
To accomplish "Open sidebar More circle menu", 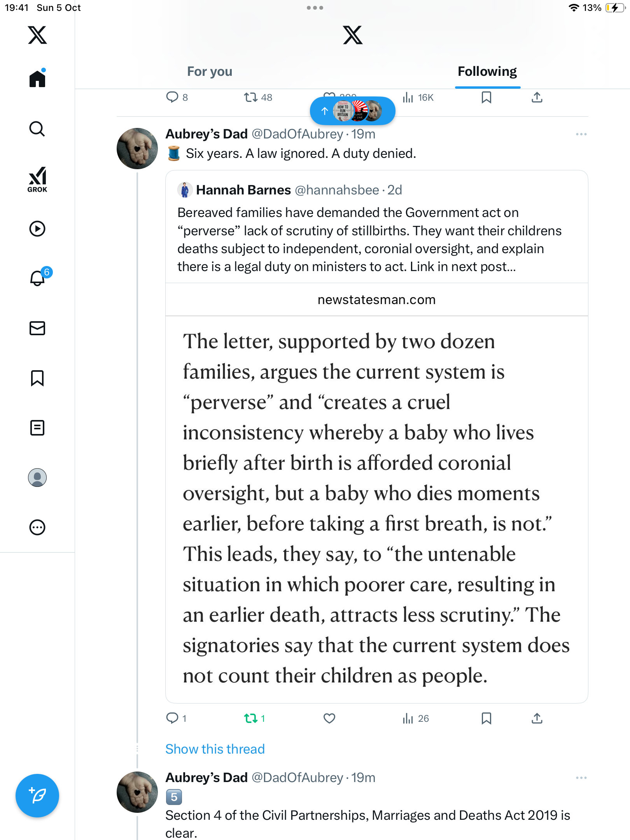I will coord(37,527).
